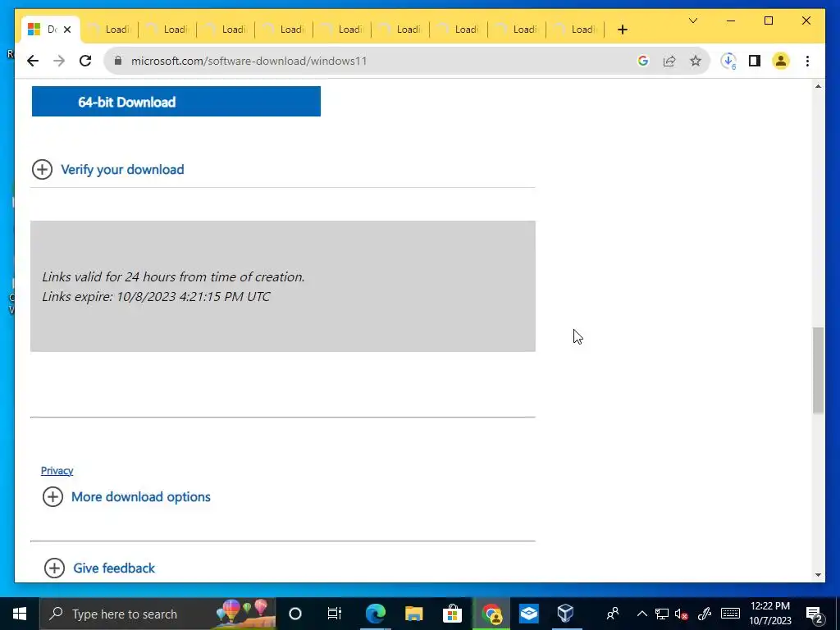Click "Links expire: 10/8/2023 4:21:15 PM UTC"
The width and height of the screenshot is (840, 630).
(156, 297)
